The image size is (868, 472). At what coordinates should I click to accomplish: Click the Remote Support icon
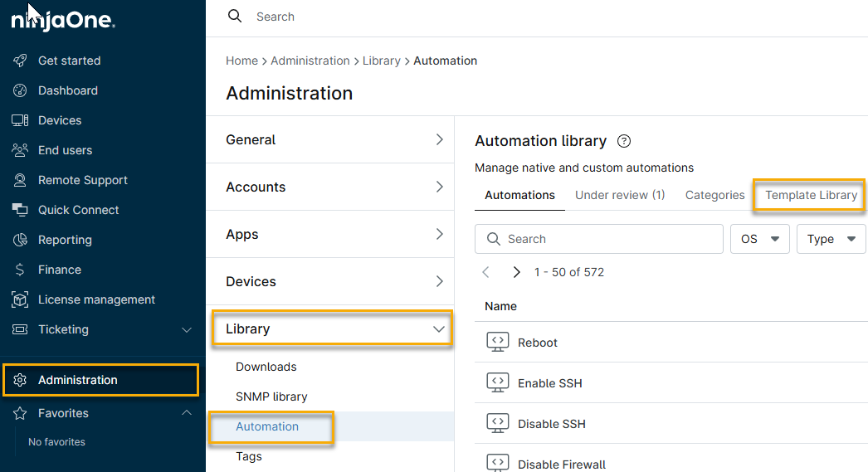21,180
